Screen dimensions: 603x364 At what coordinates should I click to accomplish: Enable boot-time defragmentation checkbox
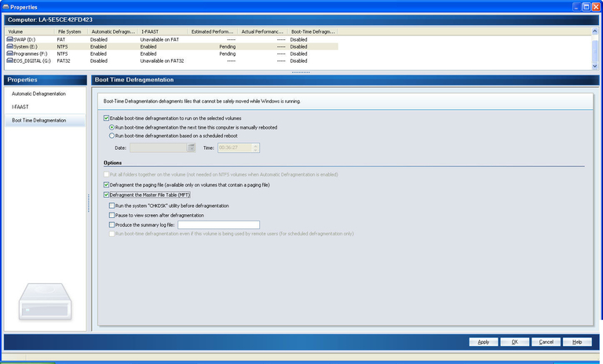pos(107,118)
